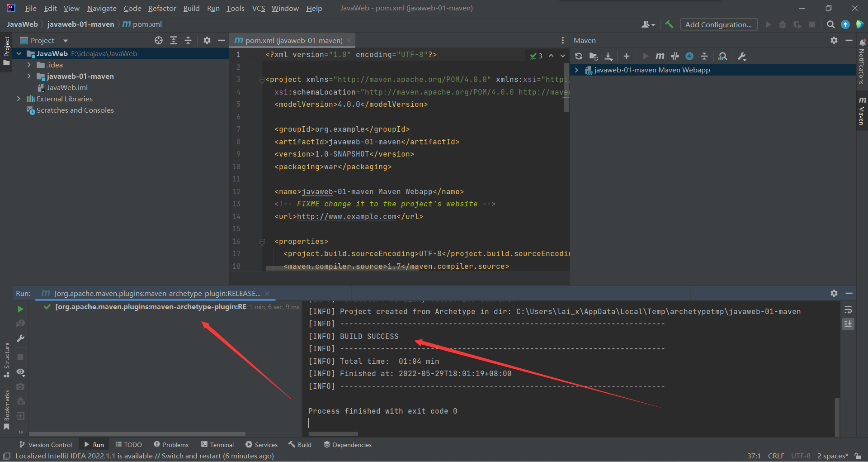Open the www.example.com URL link
Screen dimensions: 868x462
[346, 216]
